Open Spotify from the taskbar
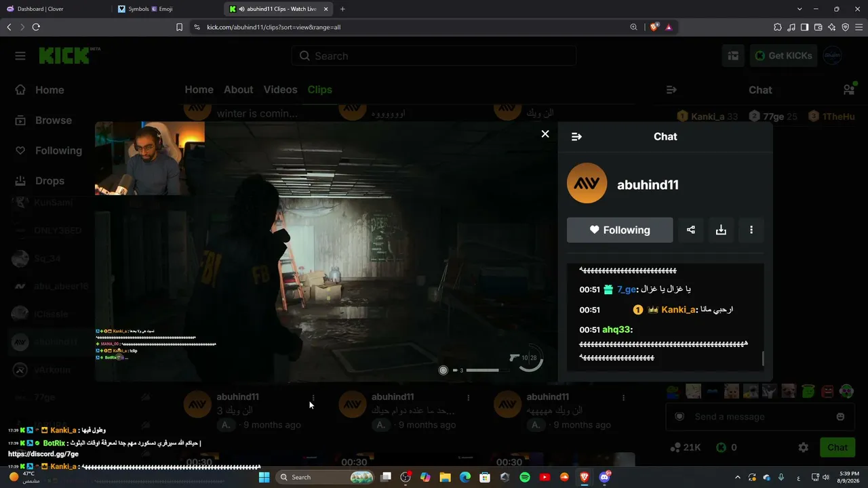The width and height of the screenshot is (868, 488). tap(525, 477)
